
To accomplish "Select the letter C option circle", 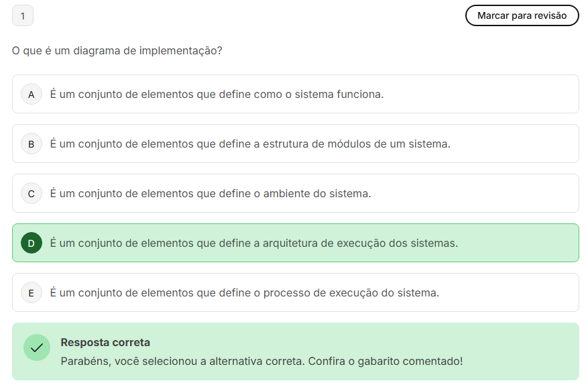I will click(x=31, y=194).
